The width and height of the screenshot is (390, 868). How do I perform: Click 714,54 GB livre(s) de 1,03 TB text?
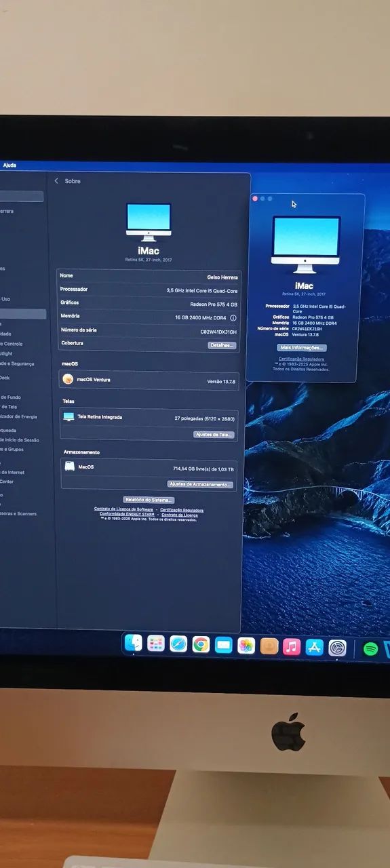(x=203, y=469)
